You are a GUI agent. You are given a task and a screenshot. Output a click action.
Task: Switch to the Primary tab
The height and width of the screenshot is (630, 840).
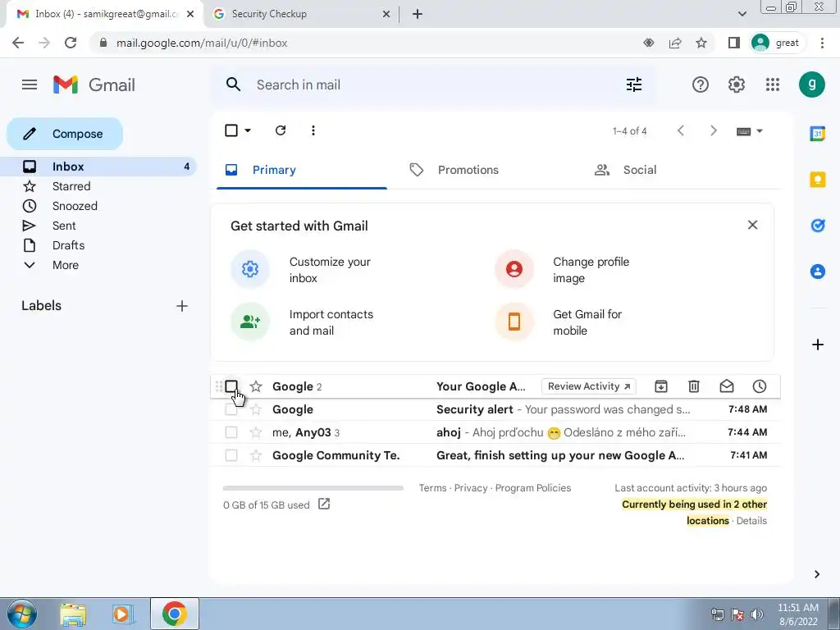pyautogui.click(x=302, y=171)
